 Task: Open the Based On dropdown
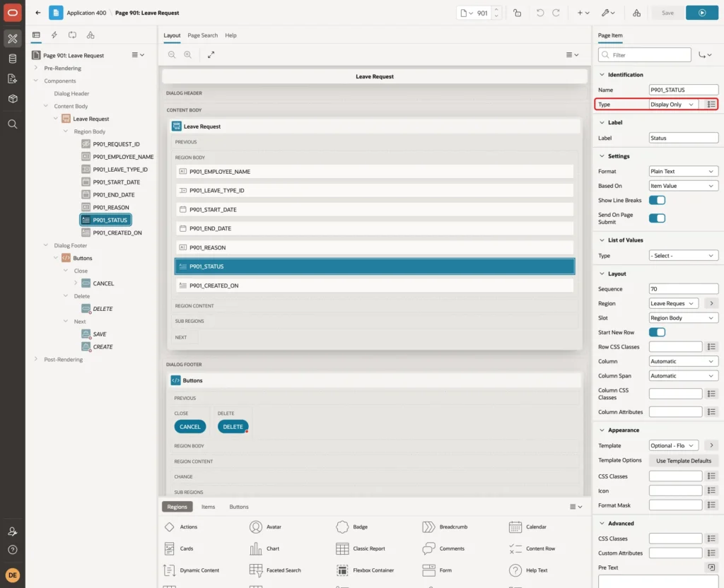pyautogui.click(x=684, y=186)
